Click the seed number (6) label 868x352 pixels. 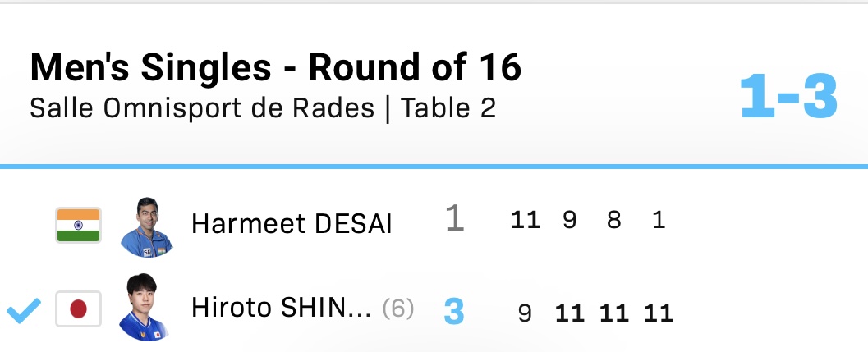point(398,309)
